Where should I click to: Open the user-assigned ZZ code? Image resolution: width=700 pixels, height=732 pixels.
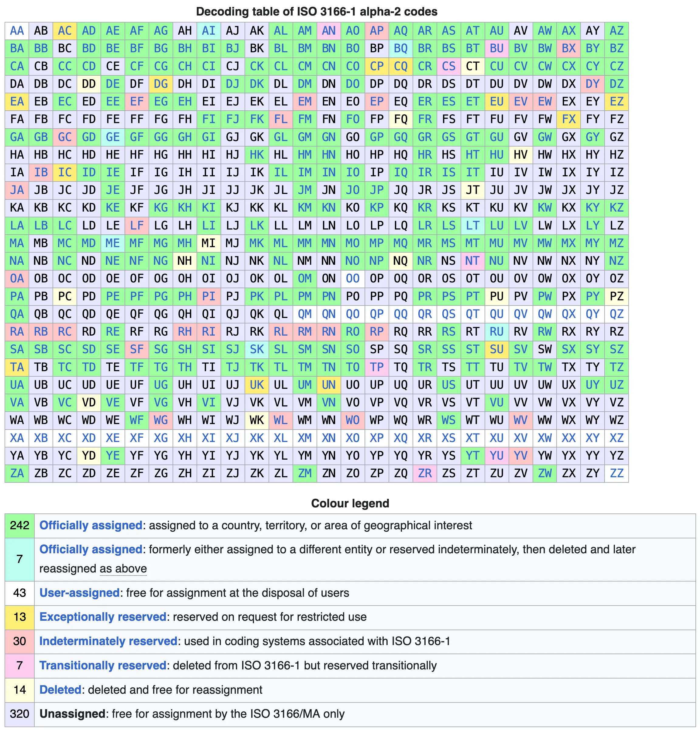point(616,473)
